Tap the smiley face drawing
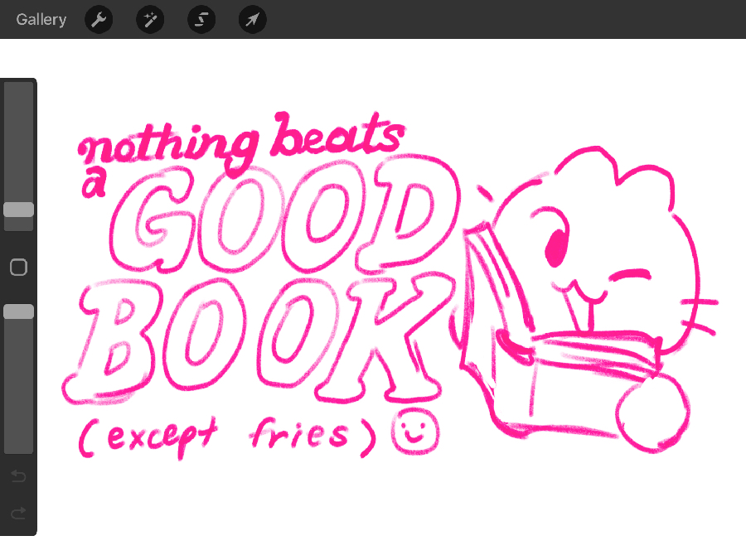Image resolution: width=746 pixels, height=560 pixels. (x=416, y=432)
